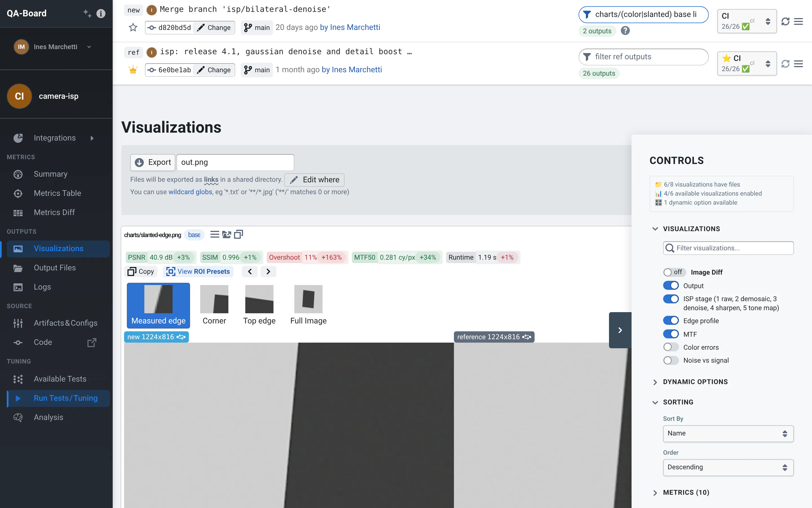Star the new commit d820bd5d

pos(133,28)
